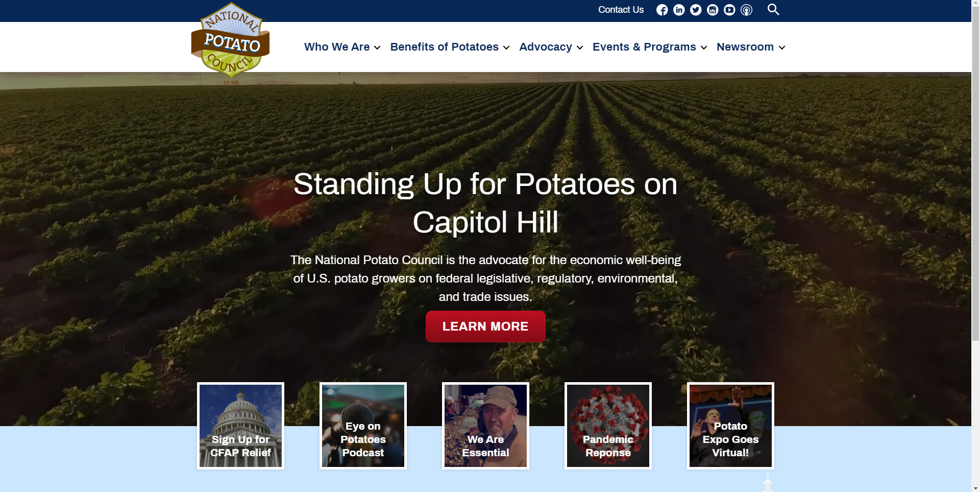Open the podcast icon in header
Image resolution: width=980 pixels, height=492 pixels.
(746, 10)
